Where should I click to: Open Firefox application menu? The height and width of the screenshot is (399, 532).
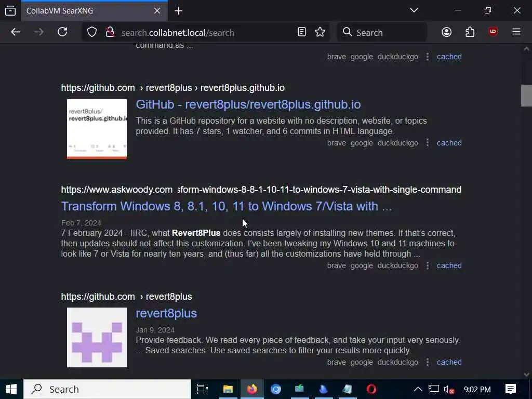pyautogui.click(x=516, y=32)
